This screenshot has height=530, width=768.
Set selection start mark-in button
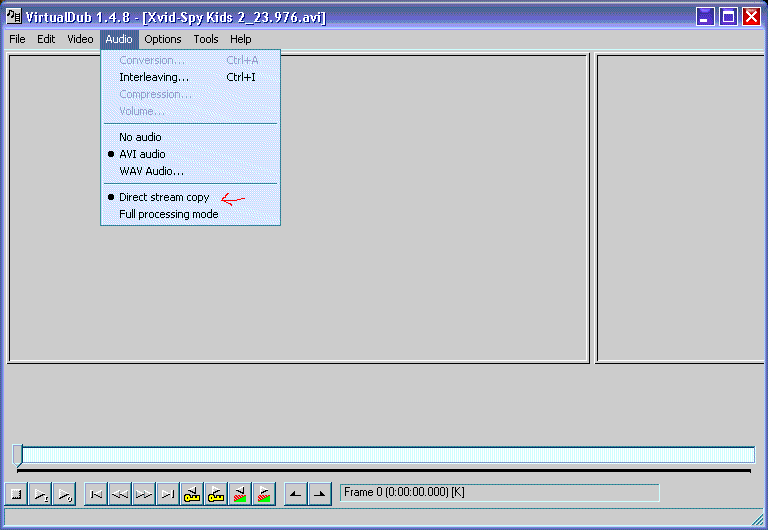pos(296,494)
